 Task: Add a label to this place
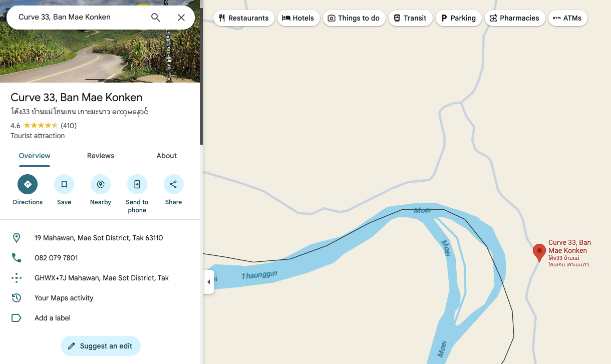tap(100, 318)
